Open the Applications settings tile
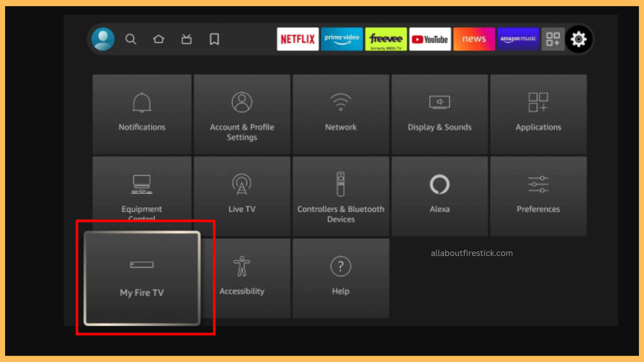The image size is (644, 362). coord(538,113)
